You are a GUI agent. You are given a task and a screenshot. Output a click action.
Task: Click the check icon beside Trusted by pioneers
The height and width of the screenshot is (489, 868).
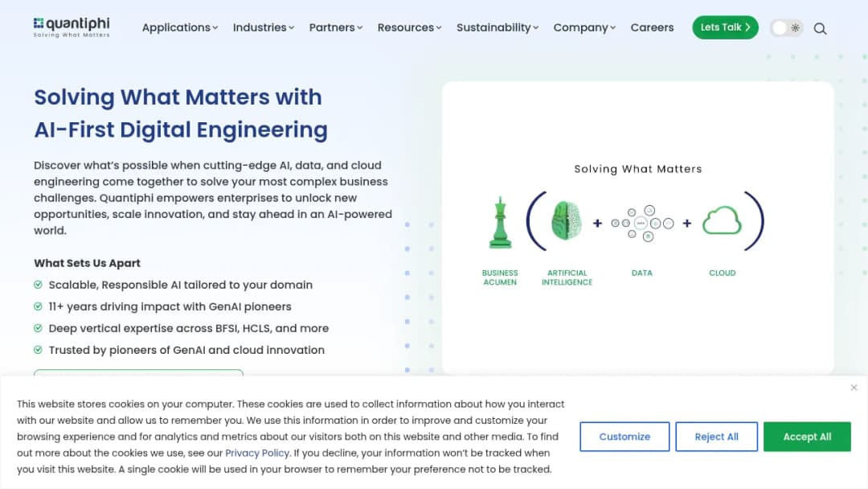pyautogui.click(x=39, y=350)
